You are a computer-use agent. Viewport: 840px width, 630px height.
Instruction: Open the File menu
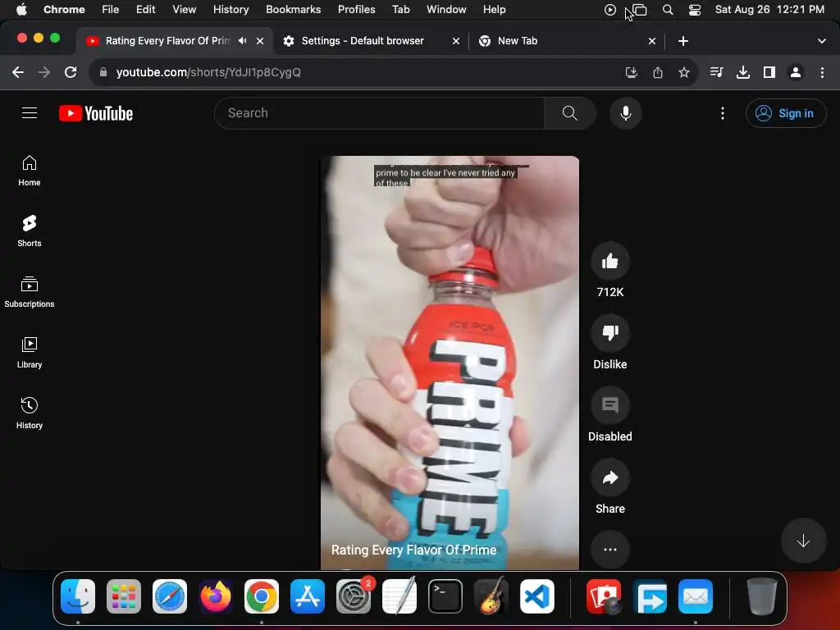(111, 10)
